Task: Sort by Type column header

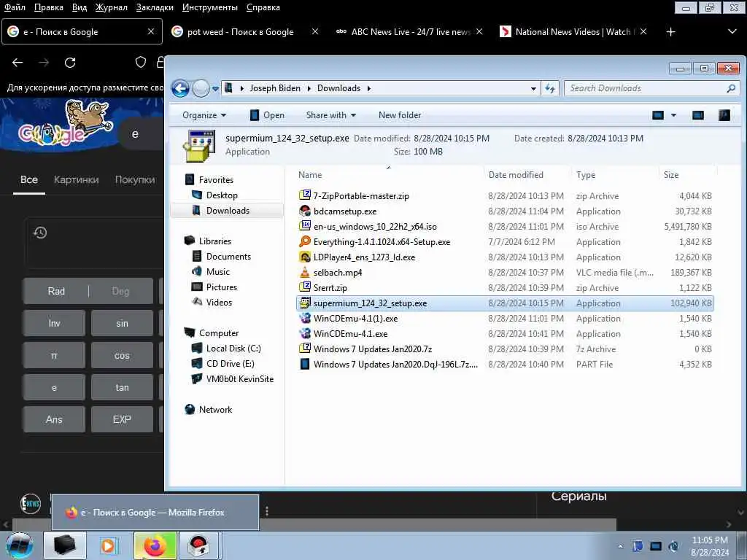Action: 614,175
